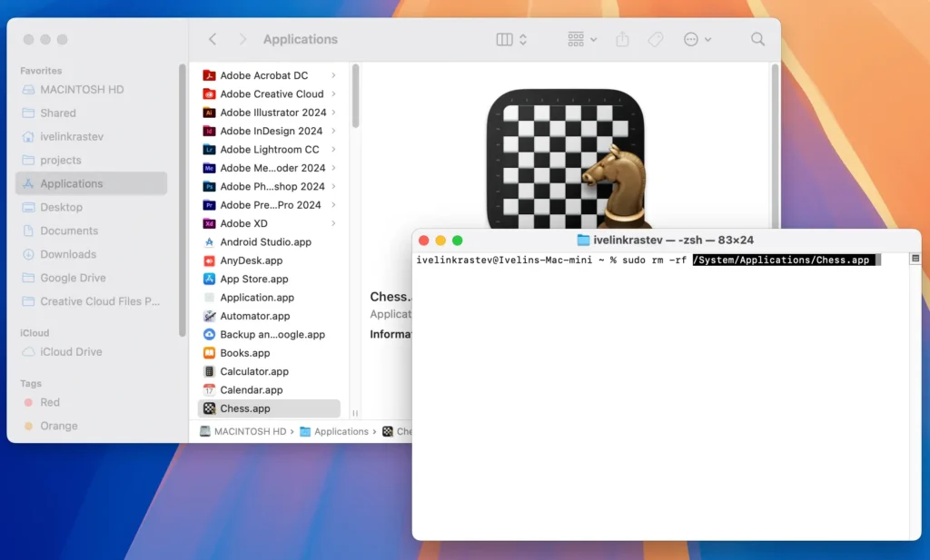930x560 pixels.
Task: Click the Adobe InDesign 2024 icon
Action: (209, 131)
